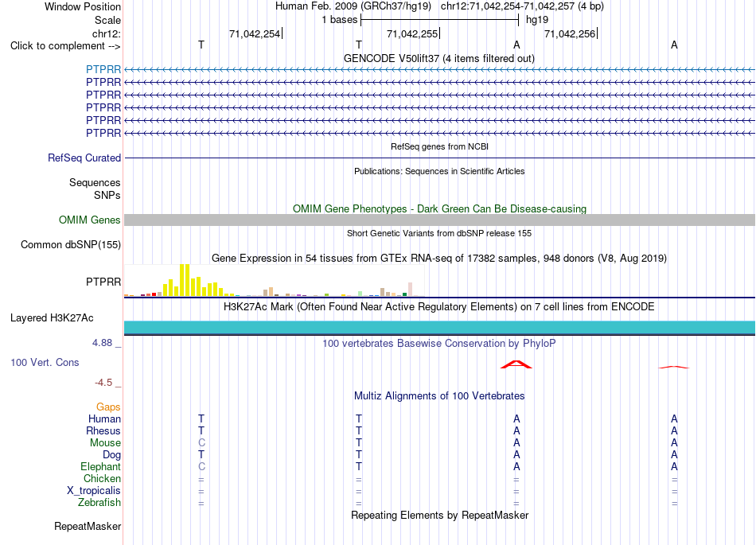
Task: Select the 'Rhesus' species row label
Action: pyautogui.click(x=103, y=430)
